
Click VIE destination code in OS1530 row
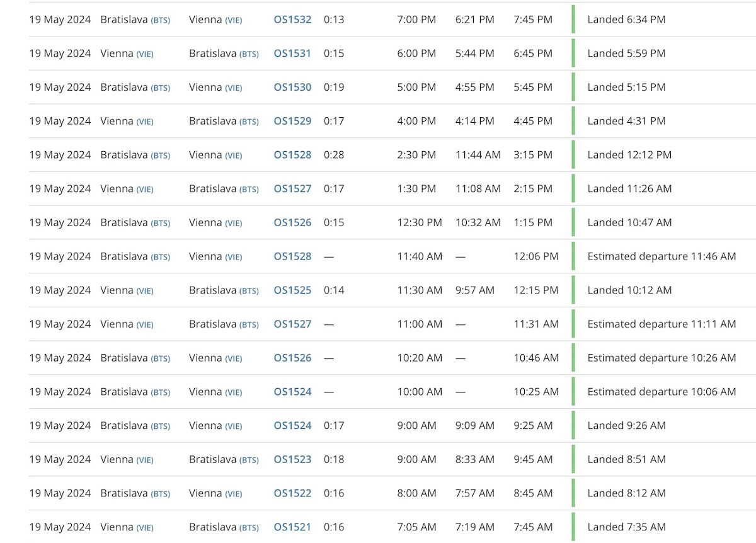point(233,88)
